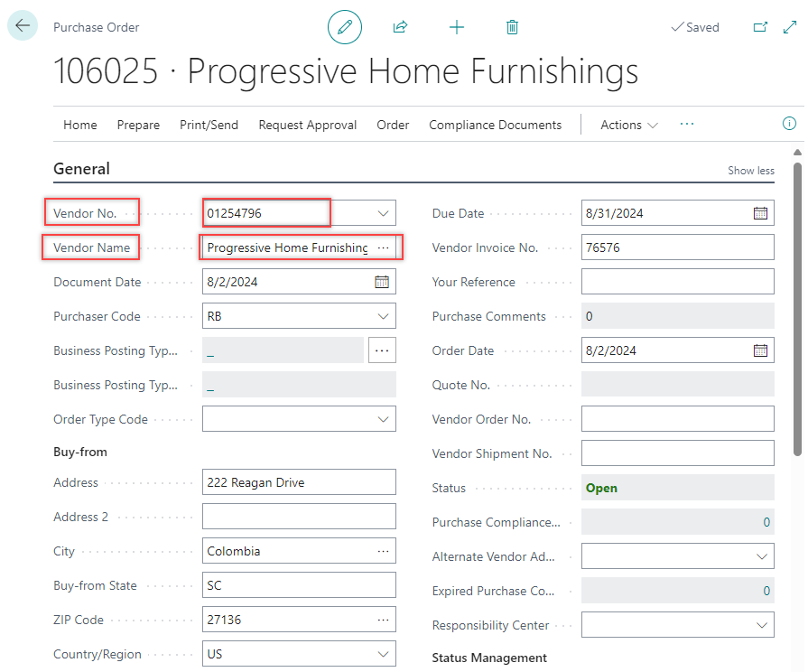Click the share icon in header
The height and width of the screenshot is (672, 808).
point(400,27)
